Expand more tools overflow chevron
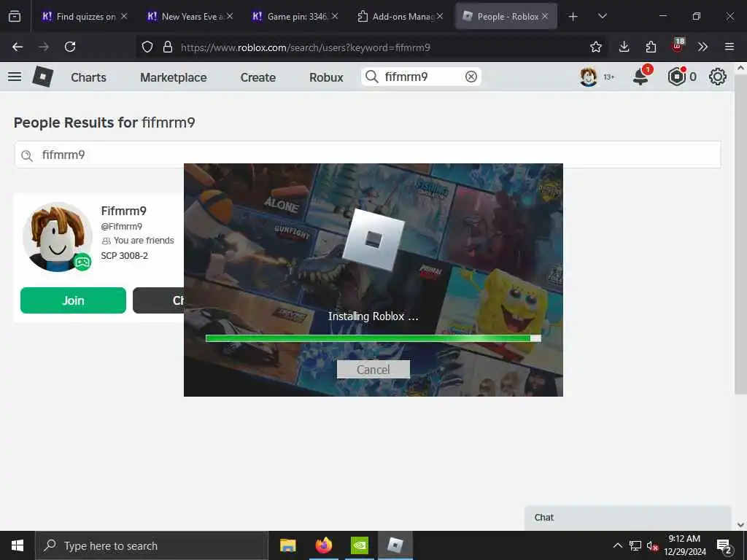This screenshot has height=560, width=747. pyautogui.click(x=703, y=47)
